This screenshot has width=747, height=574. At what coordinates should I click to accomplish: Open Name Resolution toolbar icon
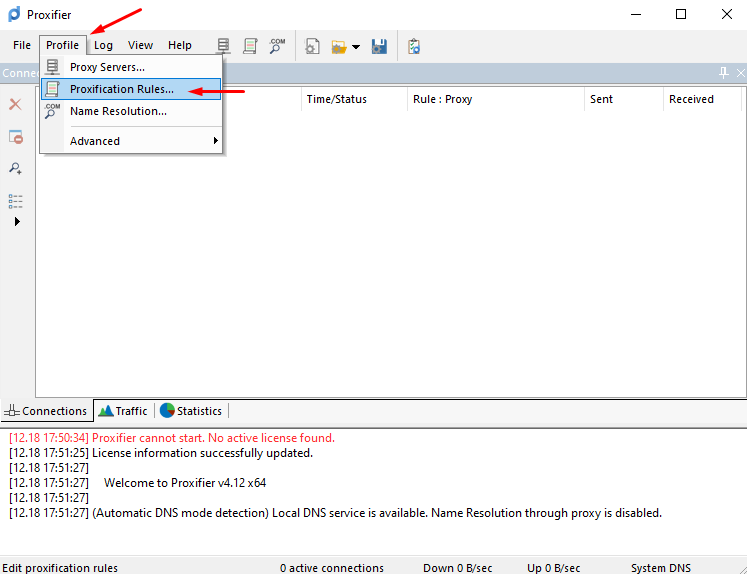click(x=277, y=46)
